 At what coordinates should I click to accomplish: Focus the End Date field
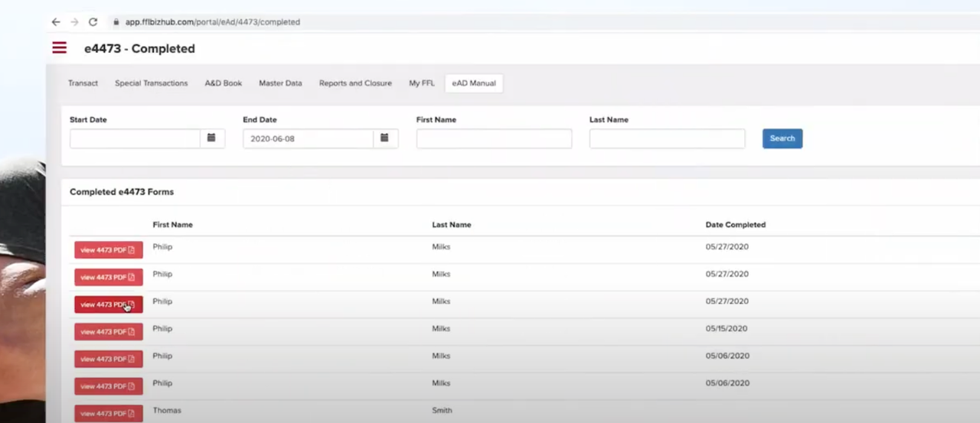pyautogui.click(x=308, y=138)
